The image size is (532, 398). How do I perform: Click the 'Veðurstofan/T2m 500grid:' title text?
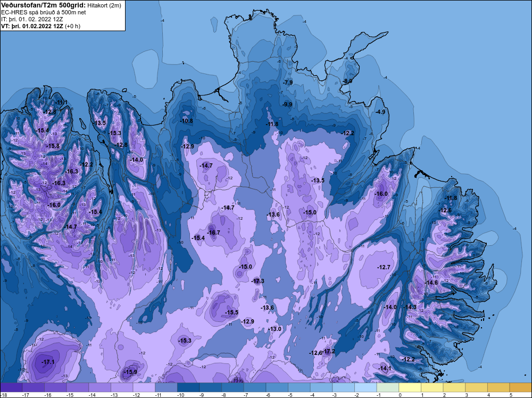tap(43, 5)
